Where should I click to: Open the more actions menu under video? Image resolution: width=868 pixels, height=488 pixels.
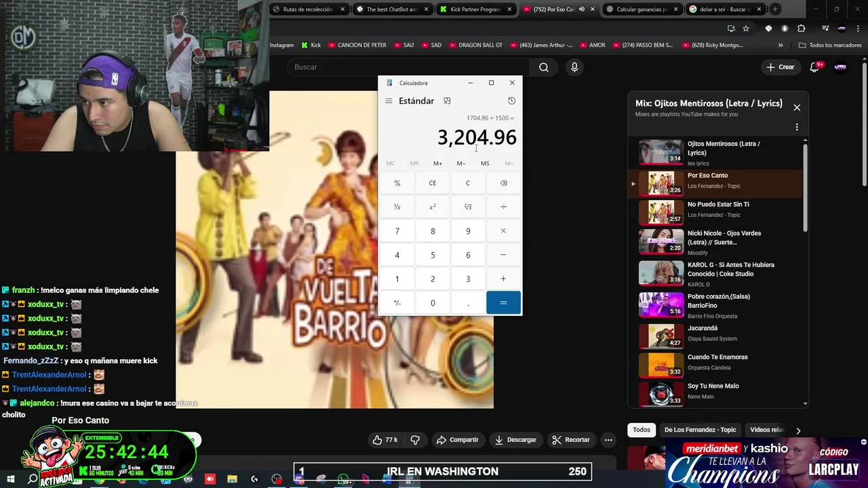click(x=608, y=440)
